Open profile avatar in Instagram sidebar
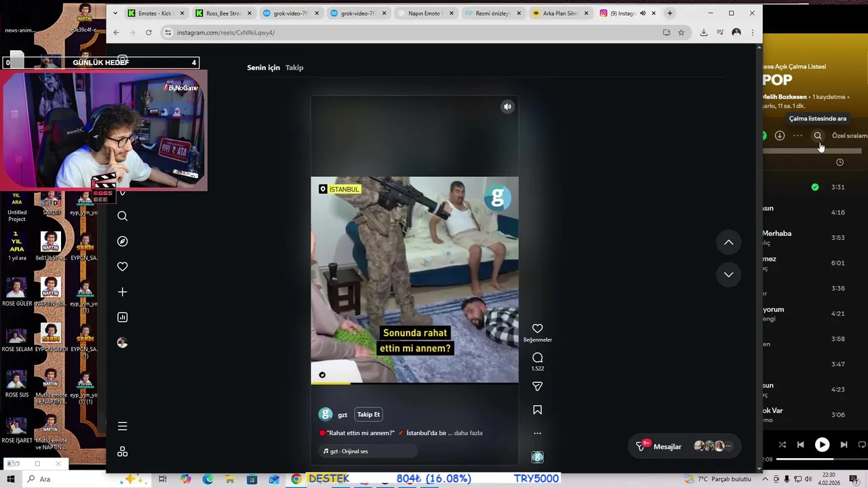Screen dimensions: 868x488 click(x=122, y=343)
